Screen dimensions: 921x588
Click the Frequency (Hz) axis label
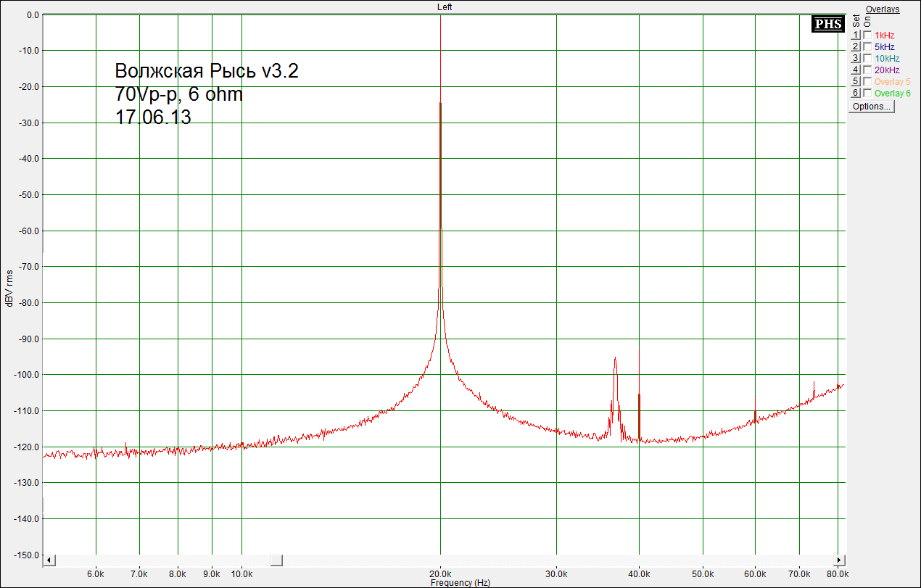460,583
